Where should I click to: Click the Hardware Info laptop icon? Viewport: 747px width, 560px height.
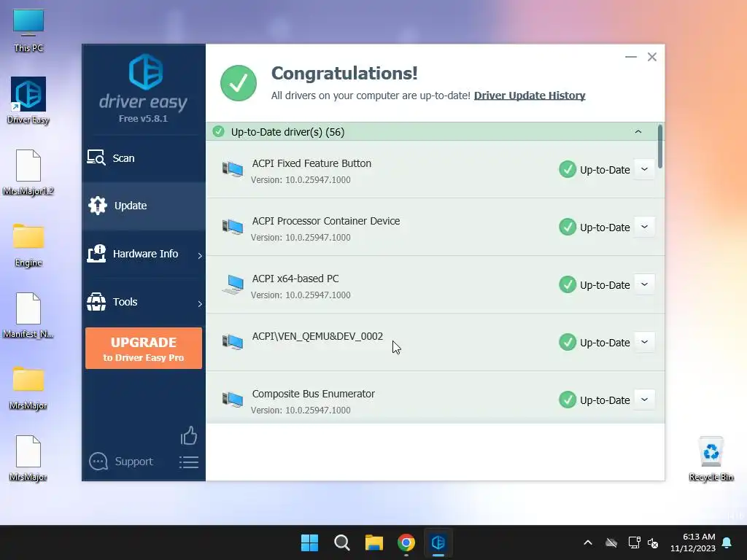tap(96, 253)
